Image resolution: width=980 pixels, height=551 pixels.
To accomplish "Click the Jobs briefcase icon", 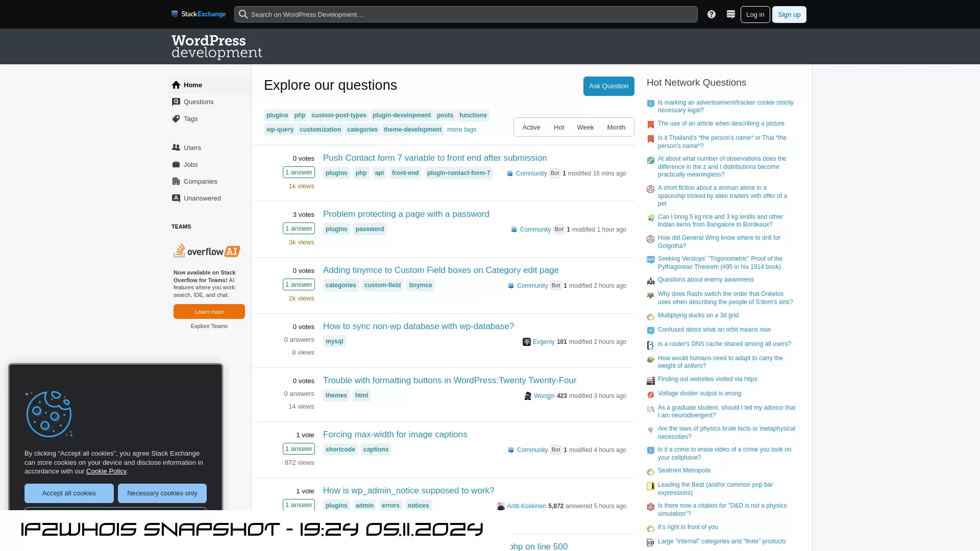I will click(x=176, y=164).
